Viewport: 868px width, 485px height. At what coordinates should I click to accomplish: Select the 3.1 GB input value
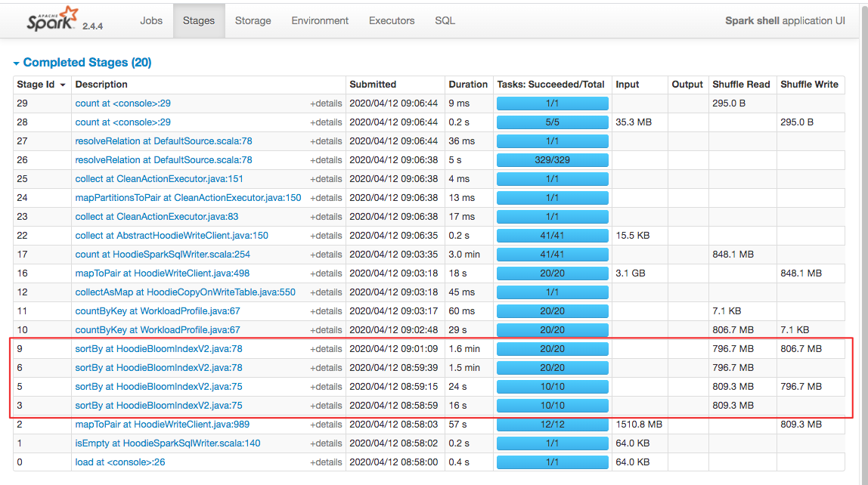[x=631, y=273]
